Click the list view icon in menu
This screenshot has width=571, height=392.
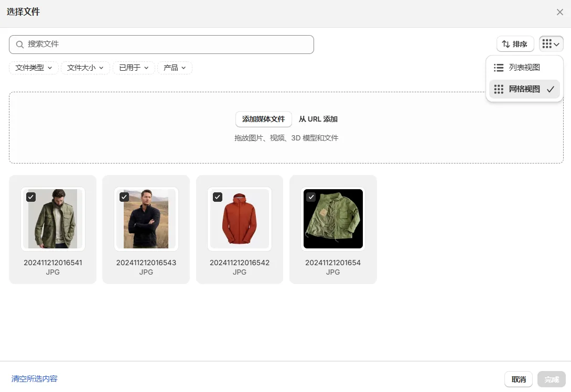pos(499,68)
